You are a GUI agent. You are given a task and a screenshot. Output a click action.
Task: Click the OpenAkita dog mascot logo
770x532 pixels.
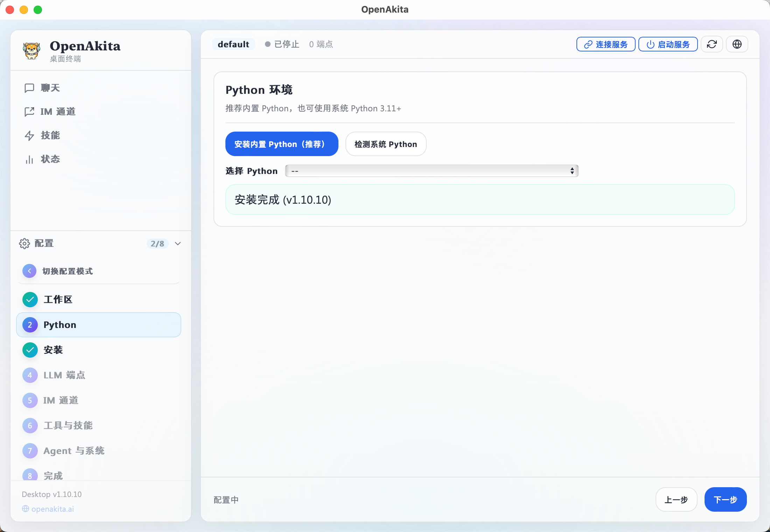[x=31, y=50]
